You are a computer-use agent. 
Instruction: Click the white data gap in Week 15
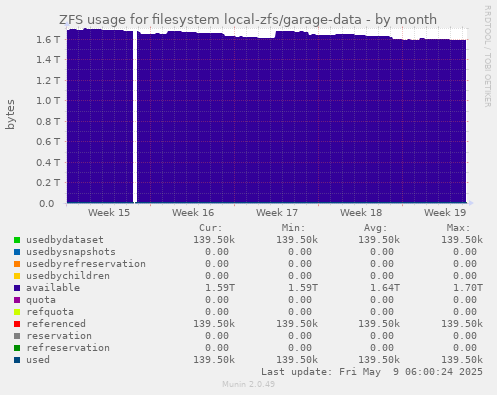click(135, 117)
